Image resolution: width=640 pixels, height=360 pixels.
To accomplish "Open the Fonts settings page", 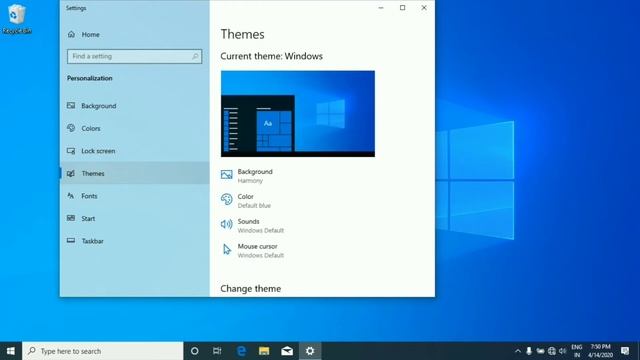I will click(135, 196).
